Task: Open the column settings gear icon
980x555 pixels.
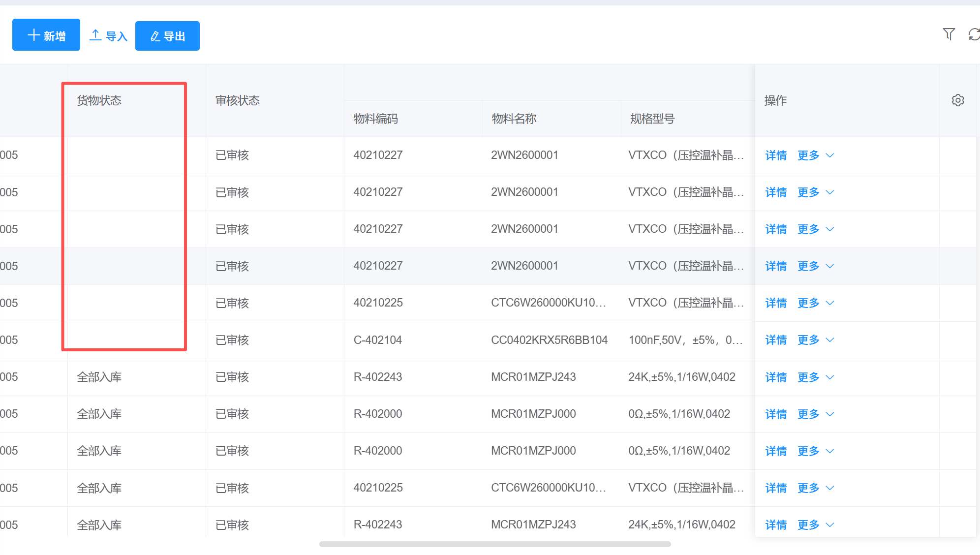Action: [x=957, y=100]
